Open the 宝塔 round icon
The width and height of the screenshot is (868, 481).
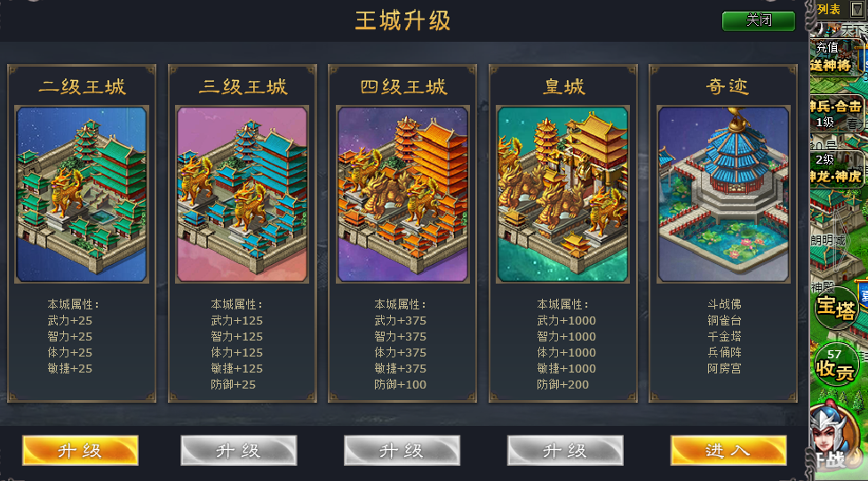click(x=836, y=309)
